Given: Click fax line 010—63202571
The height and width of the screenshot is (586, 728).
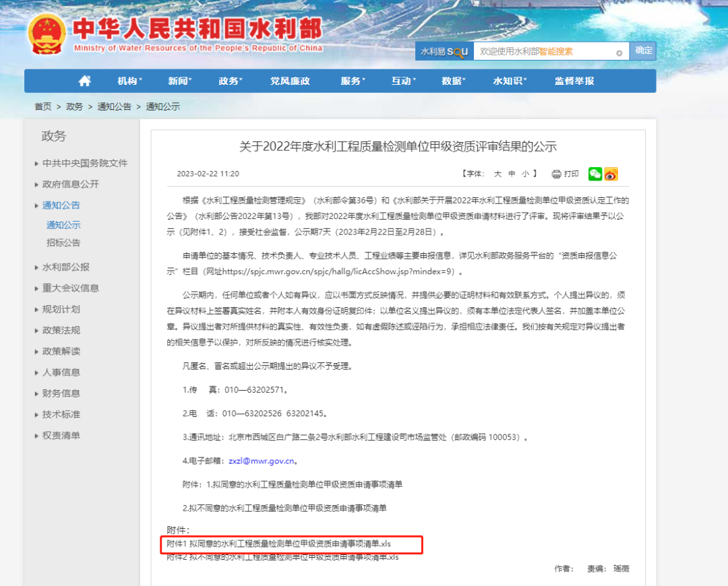Looking at the screenshot, I should (235, 390).
